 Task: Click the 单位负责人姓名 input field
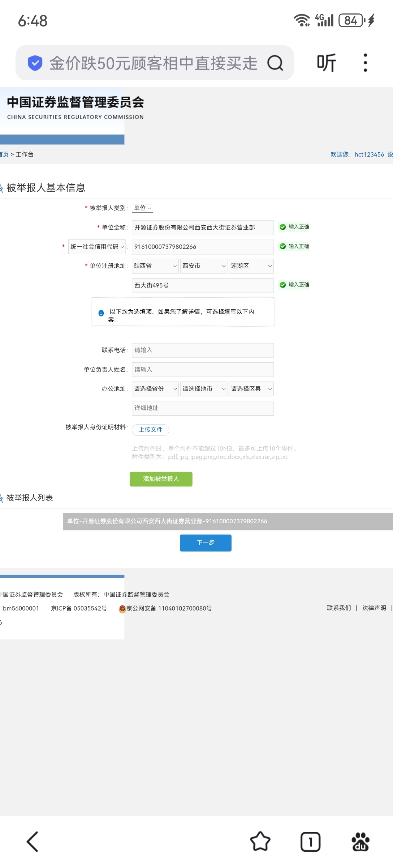[203, 370]
